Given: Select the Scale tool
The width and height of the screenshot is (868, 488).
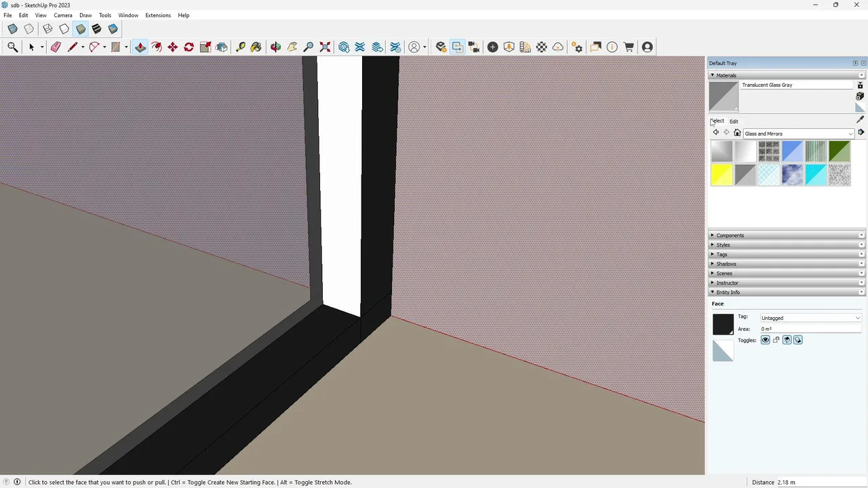Looking at the screenshot, I should pos(205,47).
